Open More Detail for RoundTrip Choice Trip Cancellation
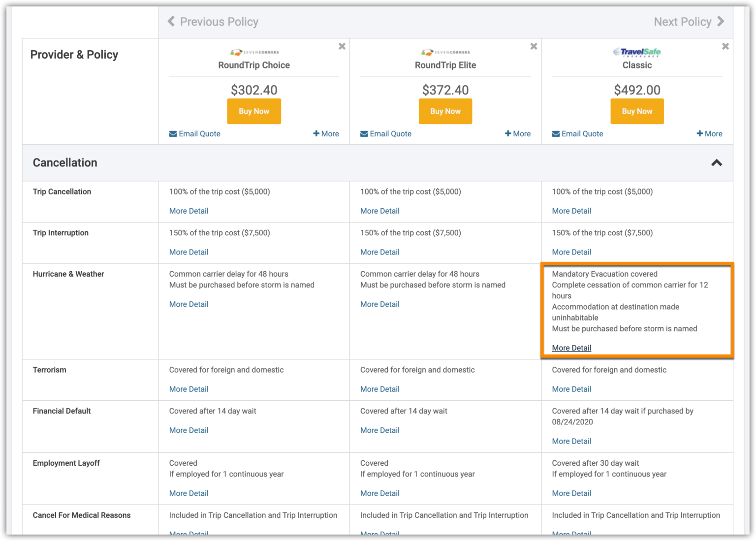The width and height of the screenshot is (756, 541). pyautogui.click(x=189, y=211)
